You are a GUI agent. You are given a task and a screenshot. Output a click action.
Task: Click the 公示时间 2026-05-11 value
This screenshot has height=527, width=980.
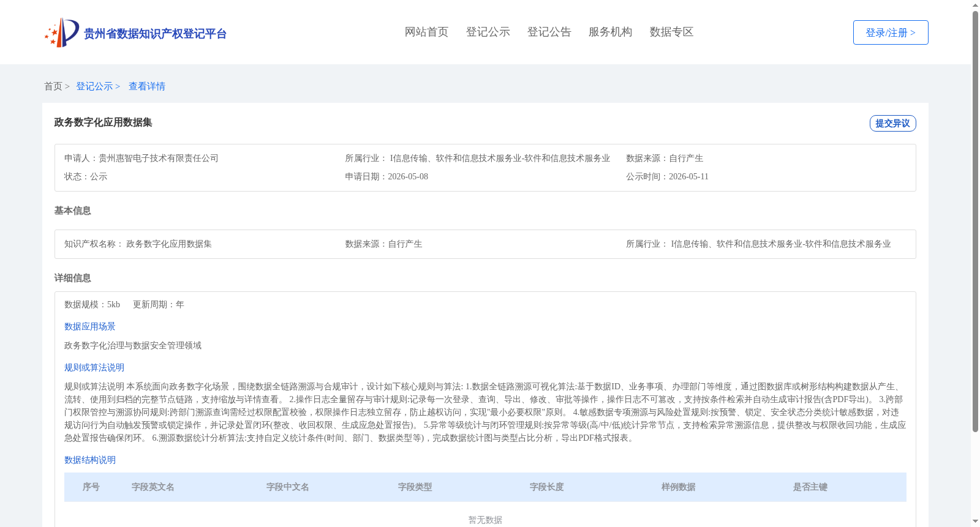point(688,176)
